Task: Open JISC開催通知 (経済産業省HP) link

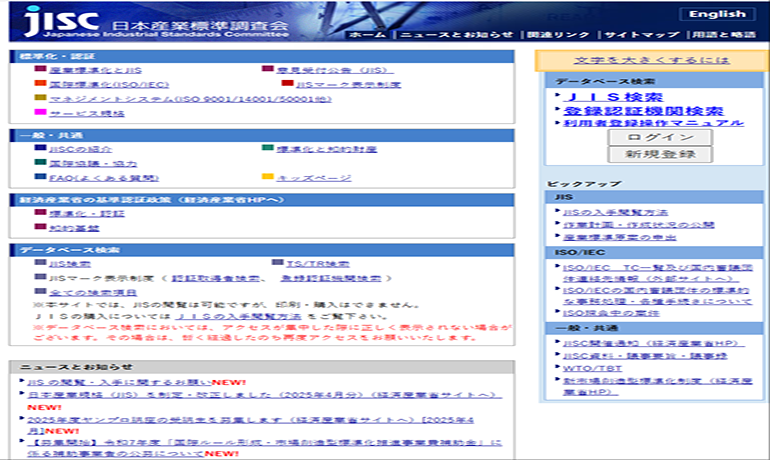Action: pyautogui.click(x=654, y=343)
